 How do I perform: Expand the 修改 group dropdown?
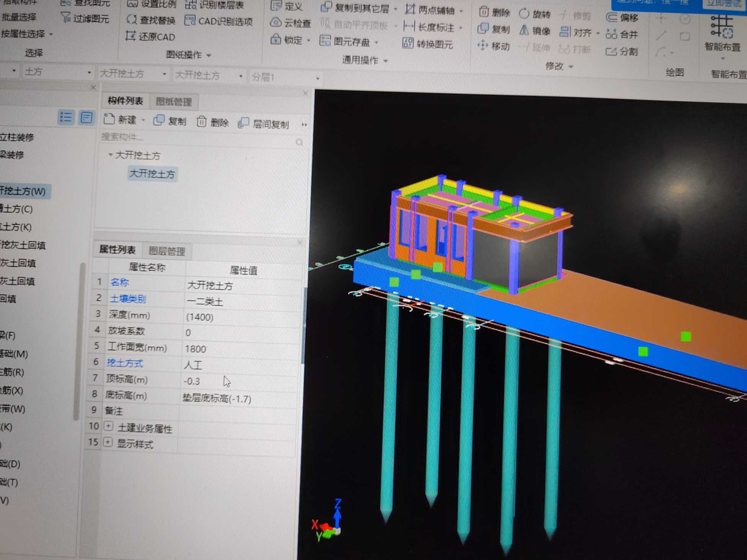pyautogui.click(x=571, y=67)
